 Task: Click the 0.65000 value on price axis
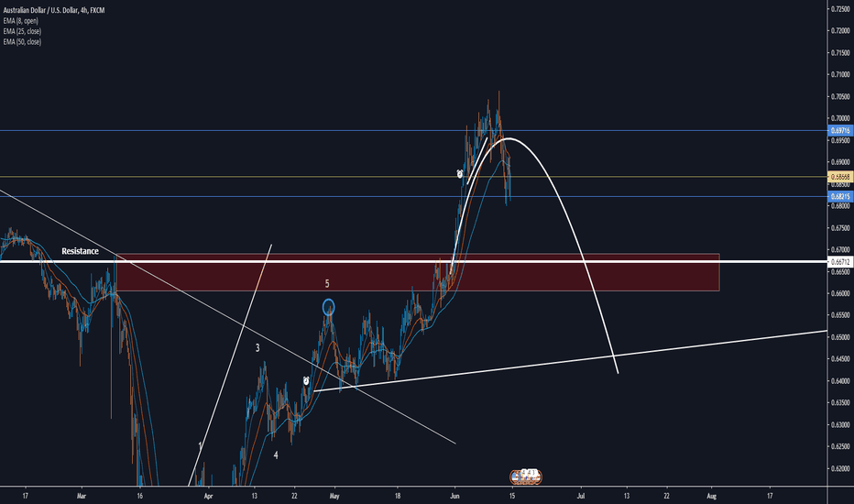840,337
